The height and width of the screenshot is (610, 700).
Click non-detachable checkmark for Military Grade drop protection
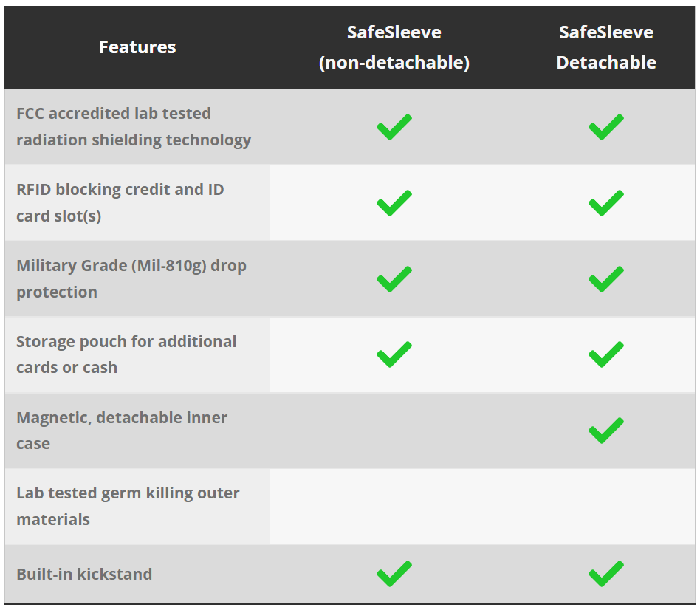(x=394, y=279)
